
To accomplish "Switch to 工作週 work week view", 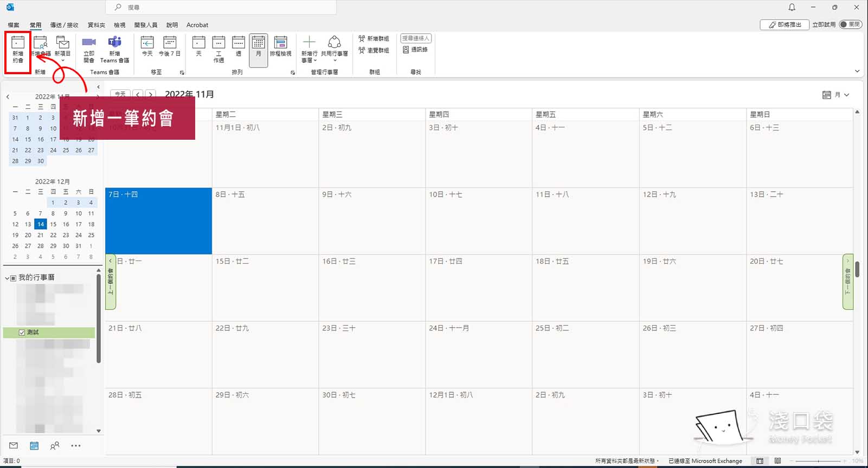I will [x=218, y=49].
